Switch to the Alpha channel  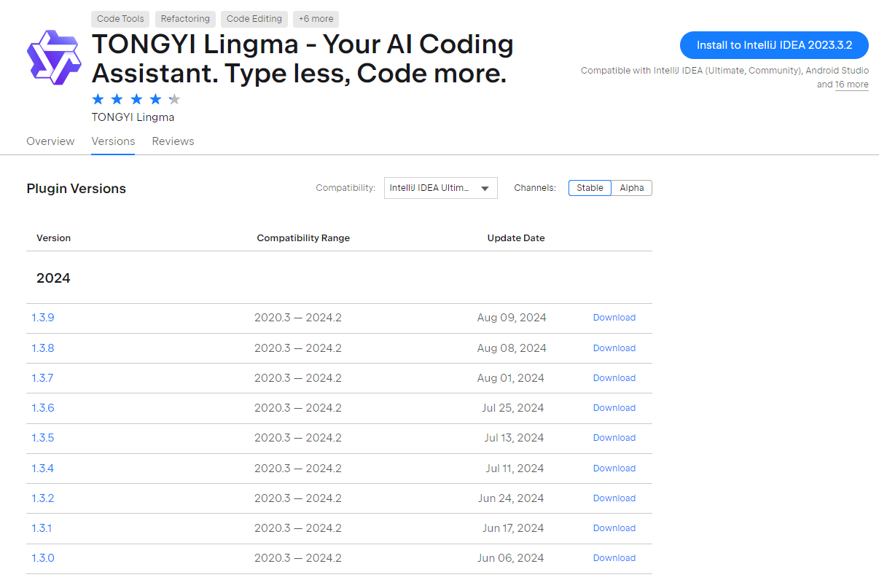point(631,188)
